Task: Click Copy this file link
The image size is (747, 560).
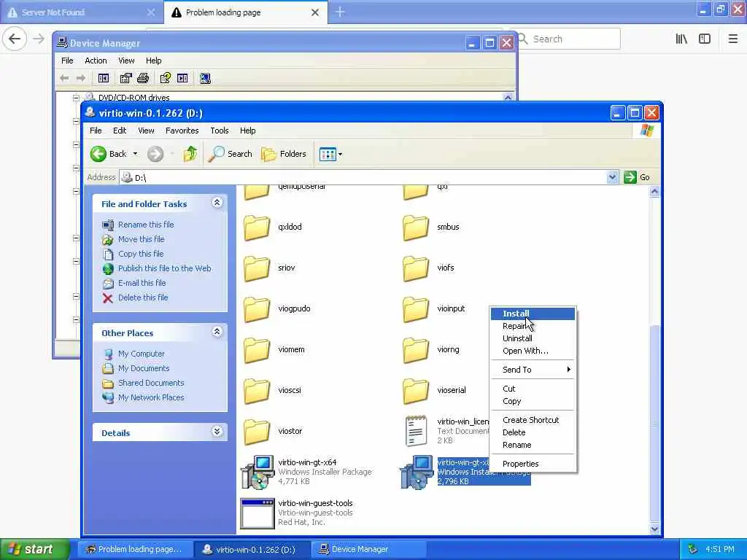Action: [x=141, y=254]
